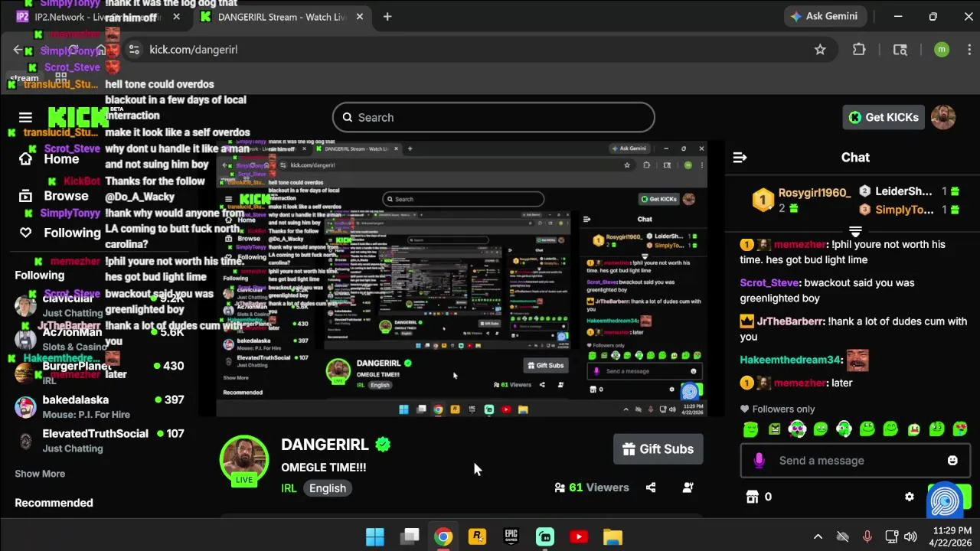Open bakedalaska channel in following list
The image size is (980, 551).
pos(100,406)
